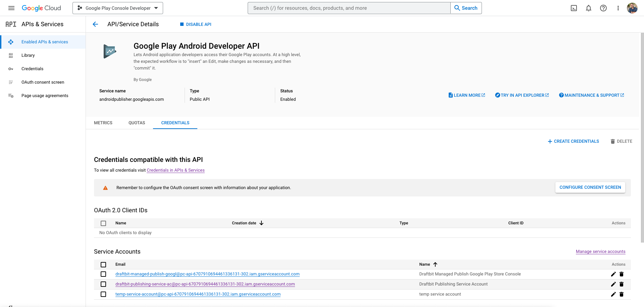This screenshot has height=307, width=644.
Task: Click the warning triangle icon in consent notice
Action: (105, 188)
